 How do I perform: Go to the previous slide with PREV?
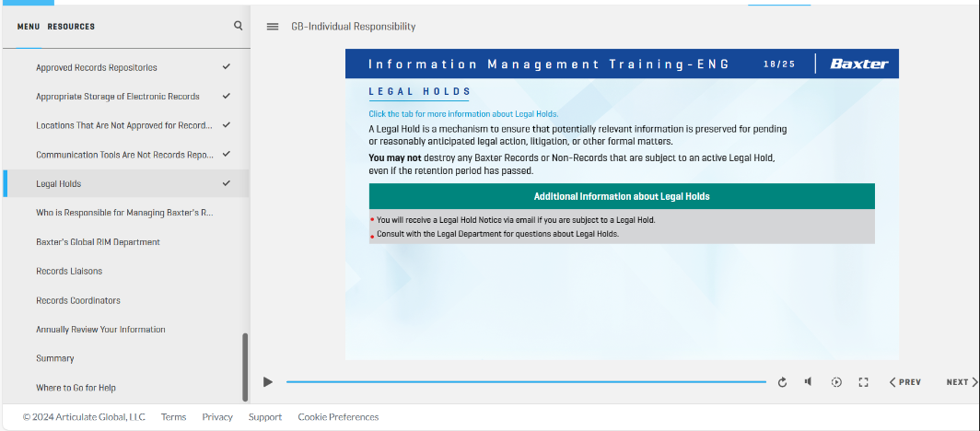point(905,382)
